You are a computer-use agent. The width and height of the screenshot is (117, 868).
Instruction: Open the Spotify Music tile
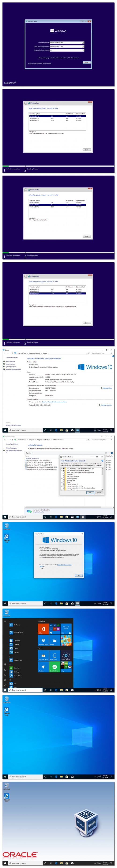point(55,667)
